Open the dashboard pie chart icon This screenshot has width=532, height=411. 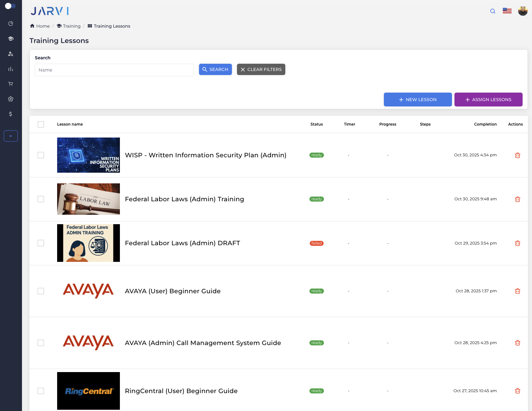point(10,23)
